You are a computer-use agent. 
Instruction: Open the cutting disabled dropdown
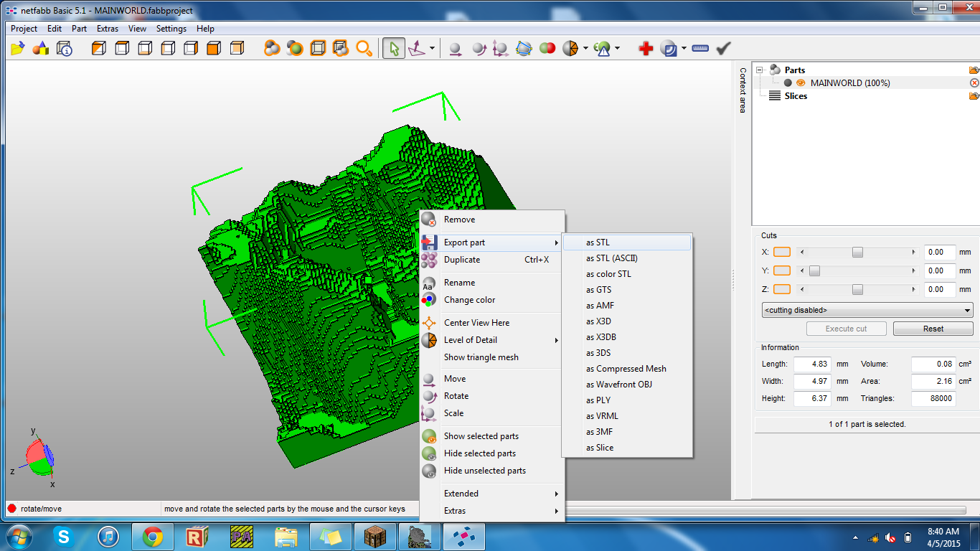(867, 311)
